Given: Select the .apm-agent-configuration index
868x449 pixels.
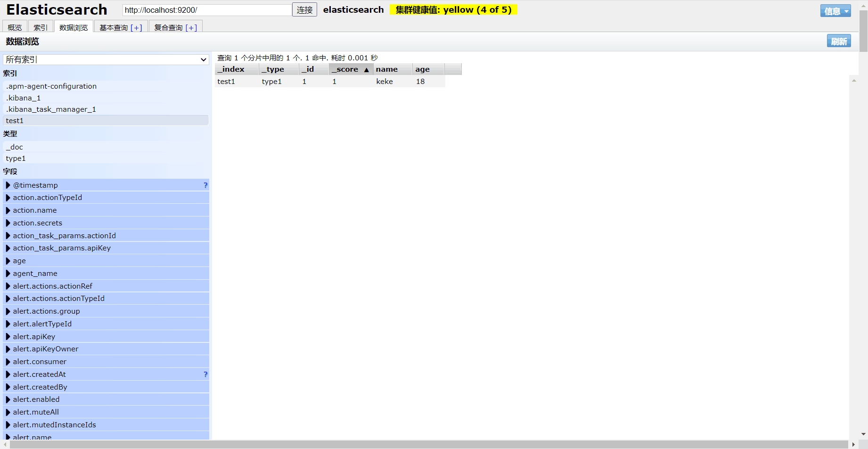Looking at the screenshot, I should click(x=106, y=86).
